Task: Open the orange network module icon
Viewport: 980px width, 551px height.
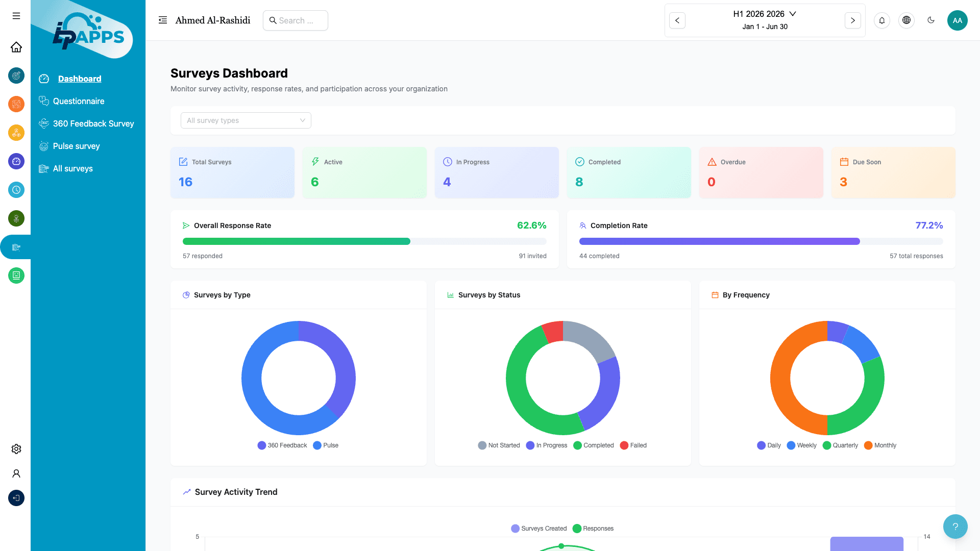Action: [16, 104]
